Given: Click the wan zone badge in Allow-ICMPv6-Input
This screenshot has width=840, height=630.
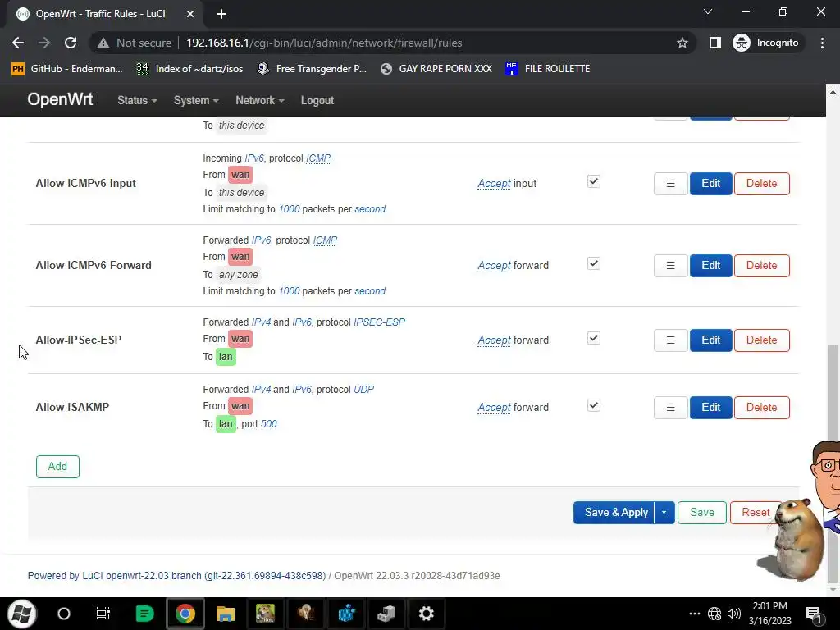Looking at the screenshot, I should pyautogui.click(x=240, y=175).
